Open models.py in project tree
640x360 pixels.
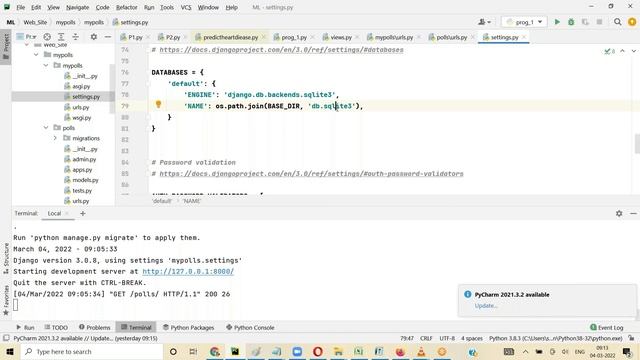coord(85,180)
